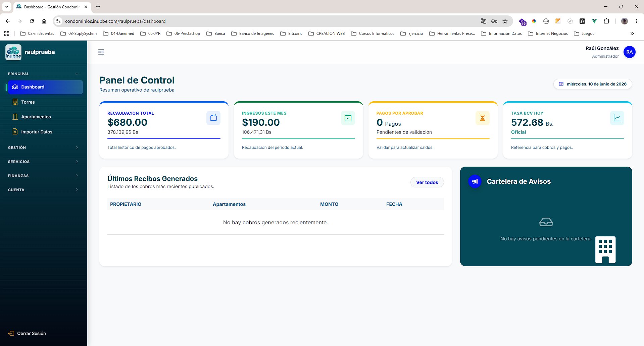Select the Dashboard - Gestión Condominio tab
The width and height of the screenshot is (644, 346).
(x=52, y=7)
